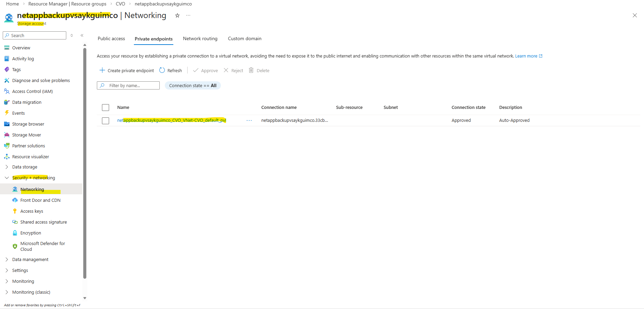
Task: Click the Overview icon in sidebar
Action: point(7,48)
